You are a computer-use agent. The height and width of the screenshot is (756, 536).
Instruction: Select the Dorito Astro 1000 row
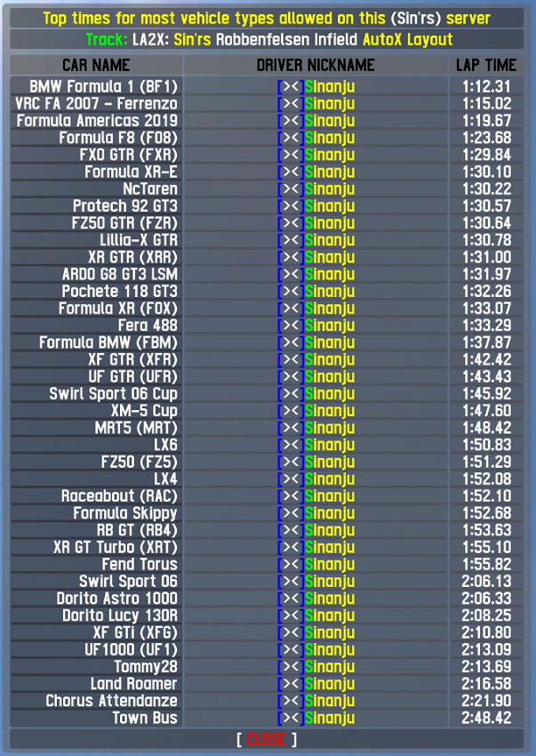(x=116, y=599)
